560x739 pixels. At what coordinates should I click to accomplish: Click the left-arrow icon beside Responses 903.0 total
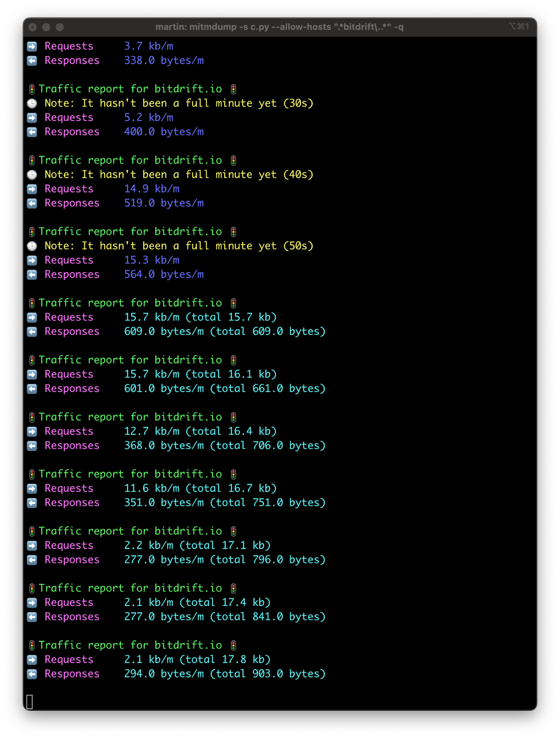coord(32,674)
